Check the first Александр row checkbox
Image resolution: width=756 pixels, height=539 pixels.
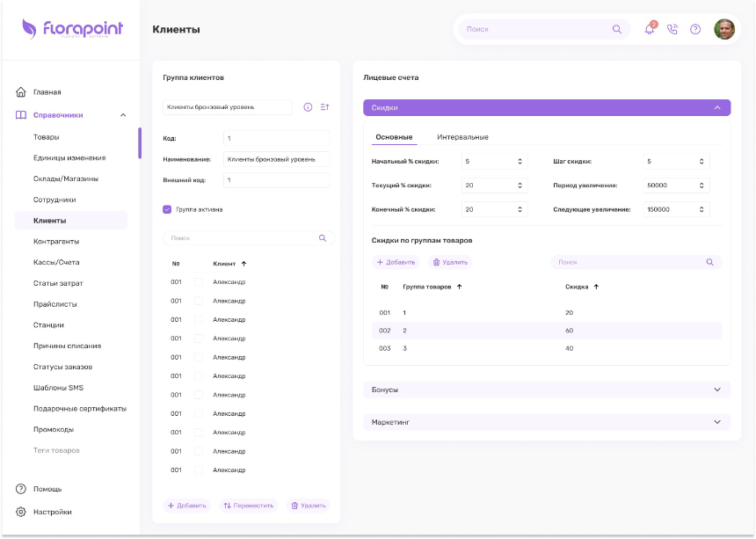198,282
